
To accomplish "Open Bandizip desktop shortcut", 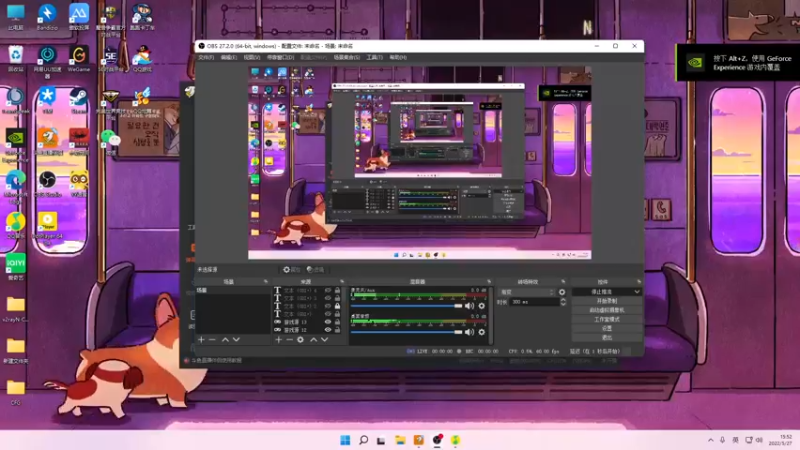I will click(47, 17).
